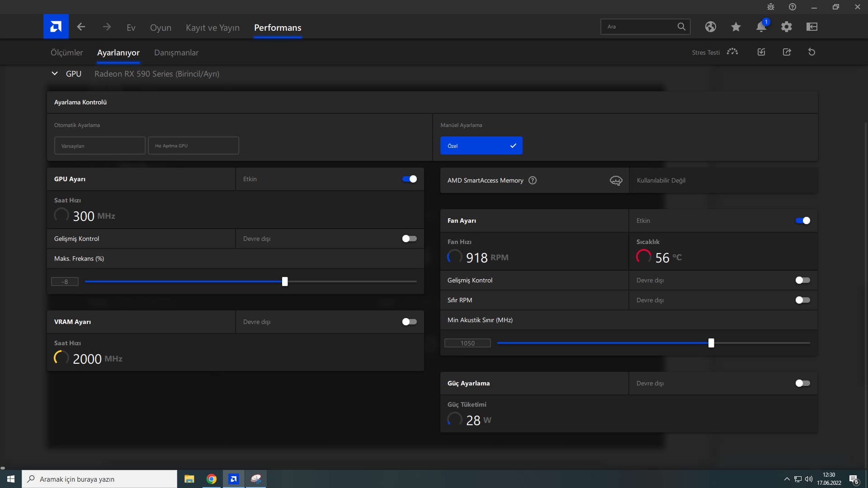Collapse the GPU section chevron
Image resolution: width=868 pixels, height=488 pixels.
(x=55, y=74)
